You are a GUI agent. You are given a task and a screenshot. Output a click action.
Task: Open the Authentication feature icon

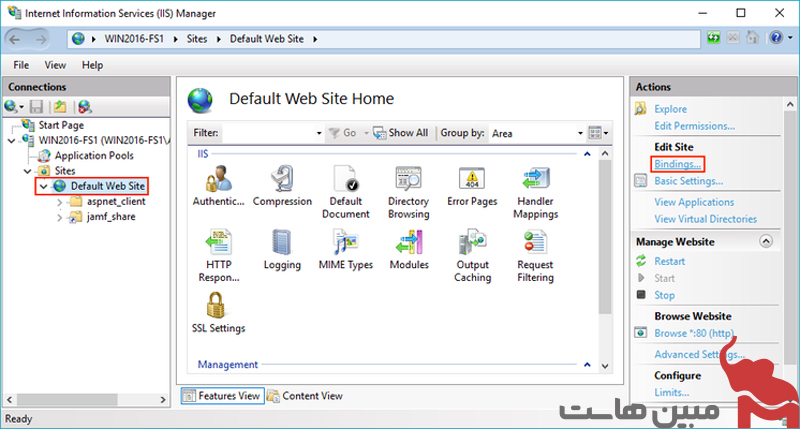(x=218, y=186)
